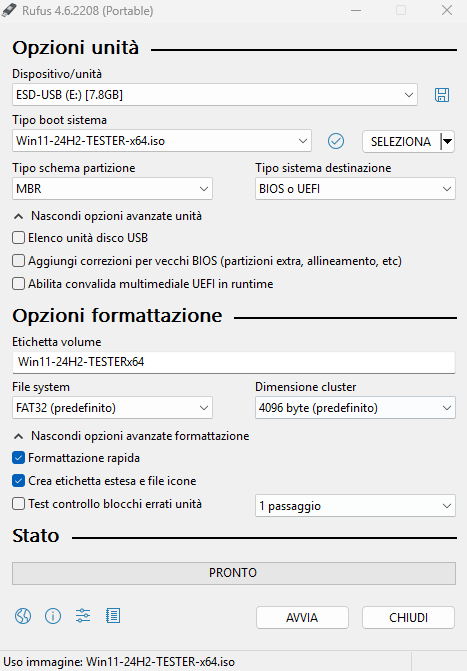Click the Opzioni formattazione heading
This screenshot has height=671, width=467.
click(117, 316)
